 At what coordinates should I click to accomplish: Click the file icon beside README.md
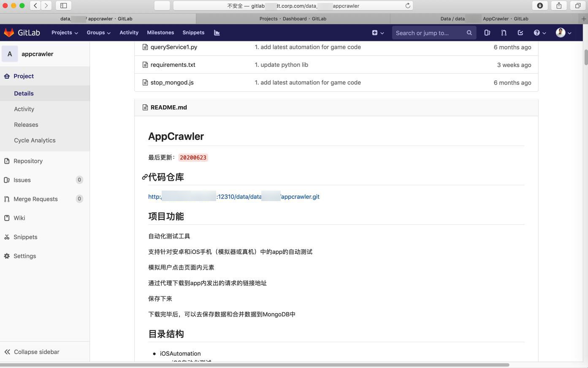pos(145,107)
